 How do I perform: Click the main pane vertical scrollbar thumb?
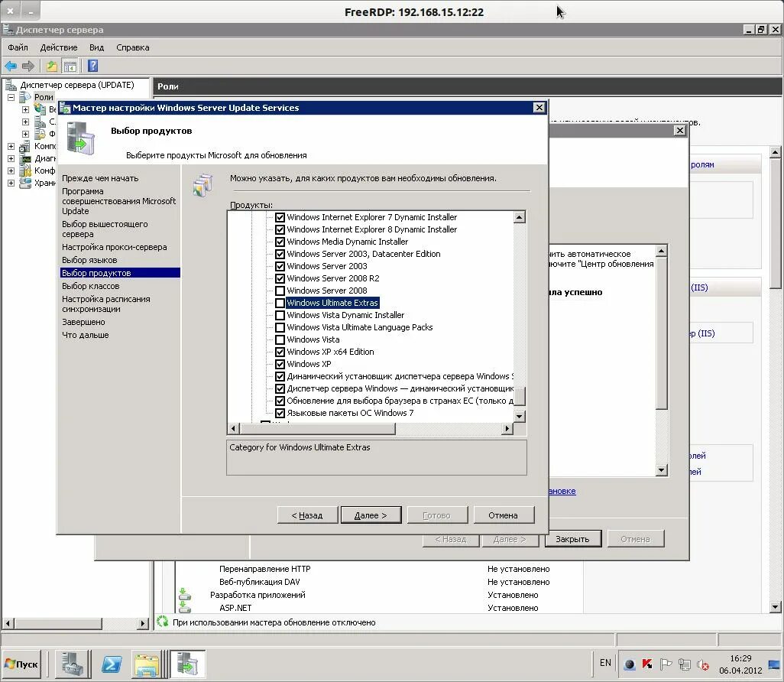pyautogui.click(x=775, y=223)
